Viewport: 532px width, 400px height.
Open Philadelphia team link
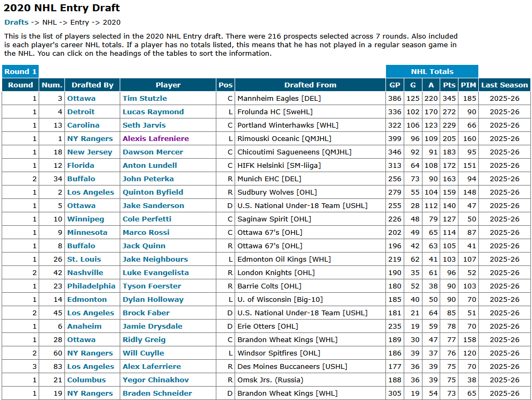click(x=91, y=286)
